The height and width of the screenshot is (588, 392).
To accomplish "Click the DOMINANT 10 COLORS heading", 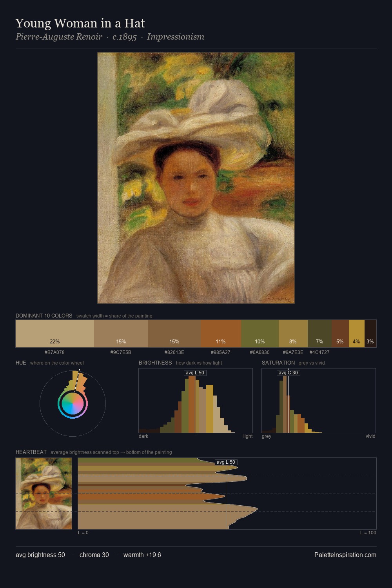I will [44, 316].
